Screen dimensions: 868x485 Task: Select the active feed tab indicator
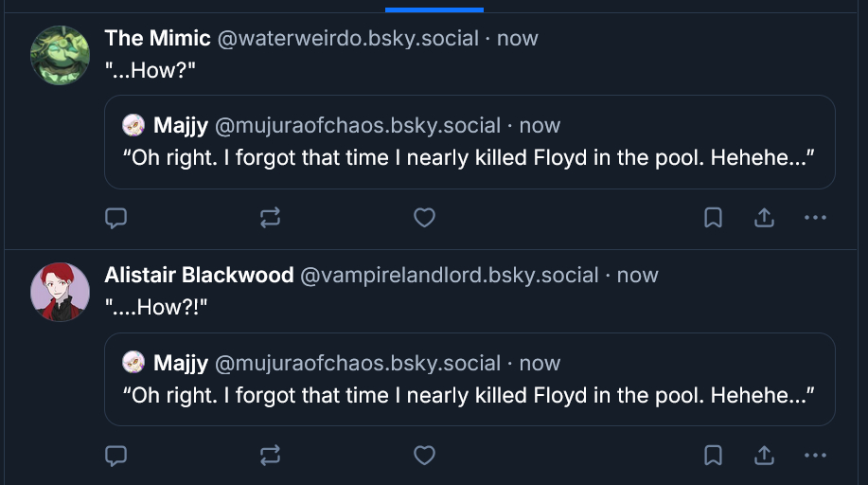point(434,9)
